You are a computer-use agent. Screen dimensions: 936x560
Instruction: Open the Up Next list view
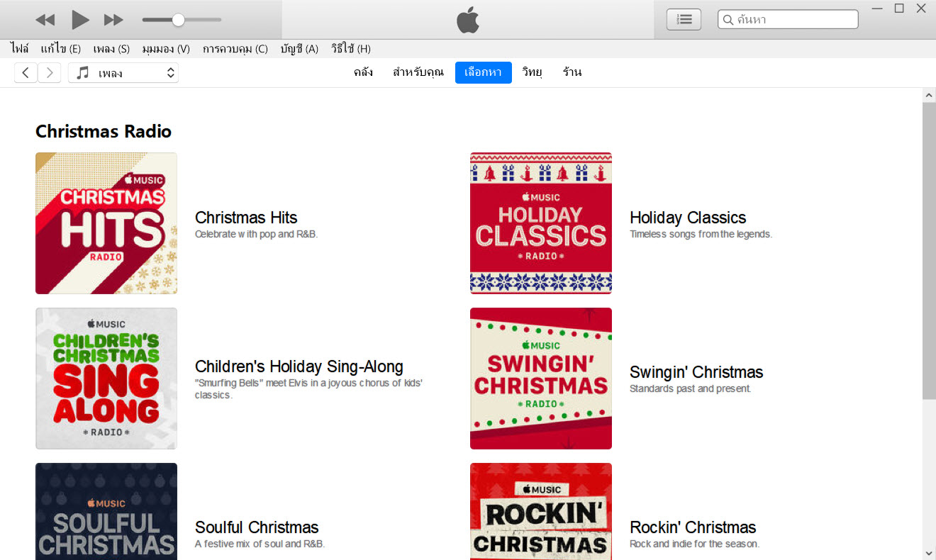684,20
